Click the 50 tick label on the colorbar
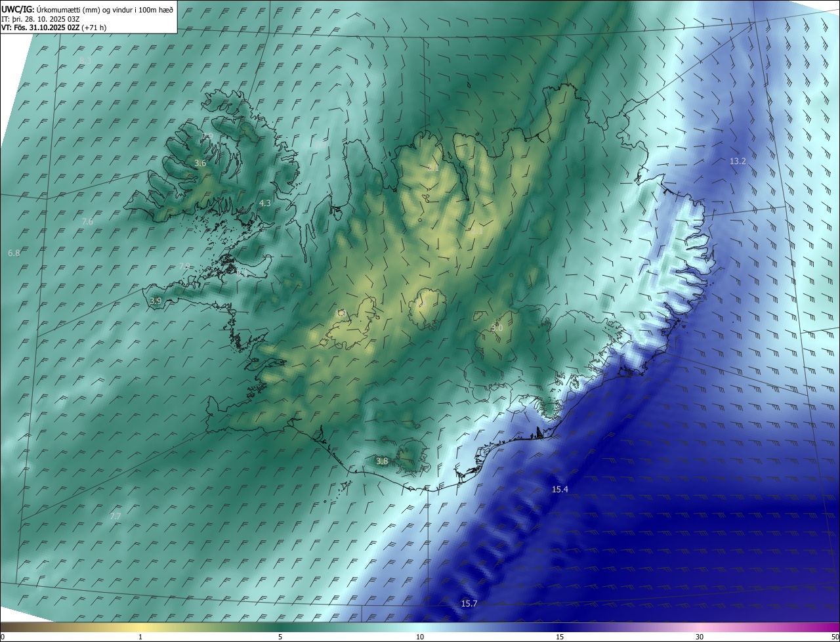 pyautogui.click(x=835, y=637)
